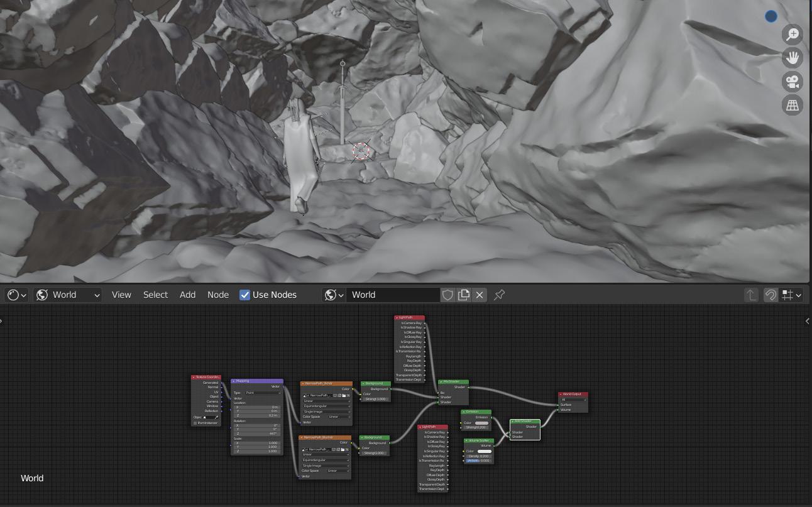Click the parent node tree arrow icon
Viewport: 812px width, 507px height.
(x=751, y=295)
